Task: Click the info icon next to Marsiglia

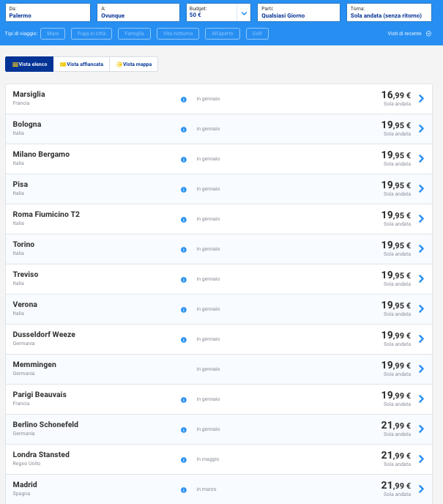Action: (x=183, y=99)
